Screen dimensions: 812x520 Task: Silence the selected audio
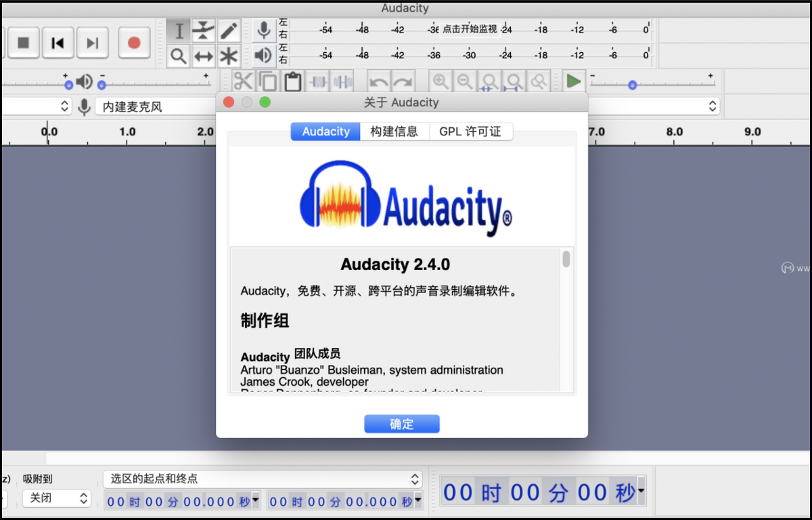tap(343, 82)
